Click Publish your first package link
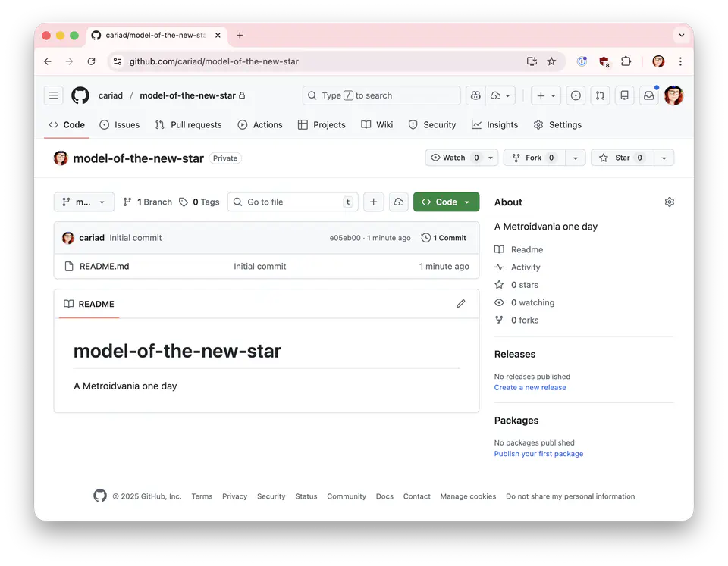Viewport: 728px width, 566px height. [x=538, y=453]
